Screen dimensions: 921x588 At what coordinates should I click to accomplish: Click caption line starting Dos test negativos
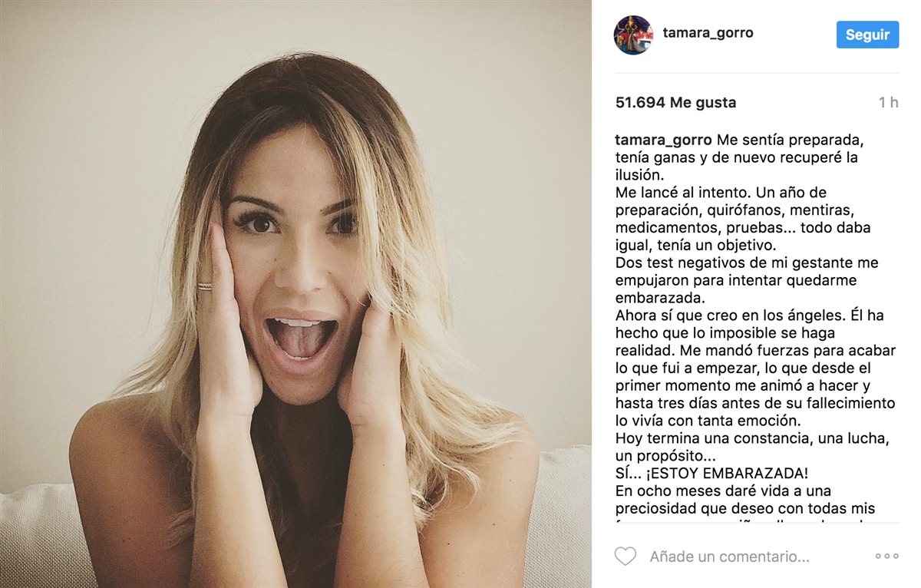coord(747,263)
